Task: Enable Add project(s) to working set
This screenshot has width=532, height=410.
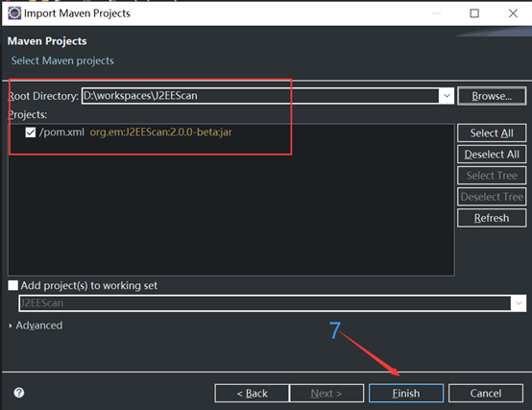Action: [12, 285]
